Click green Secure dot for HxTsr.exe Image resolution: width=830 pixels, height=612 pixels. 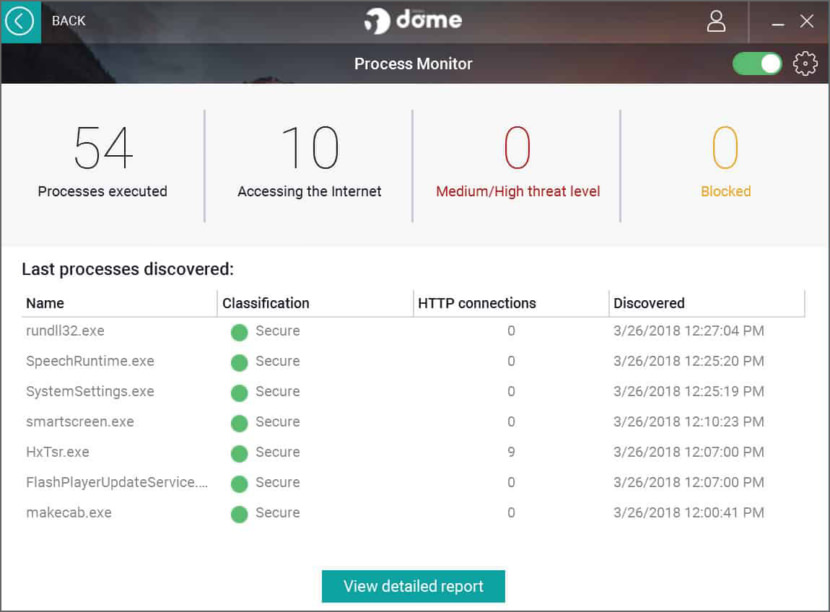click(x=239, y=453)
